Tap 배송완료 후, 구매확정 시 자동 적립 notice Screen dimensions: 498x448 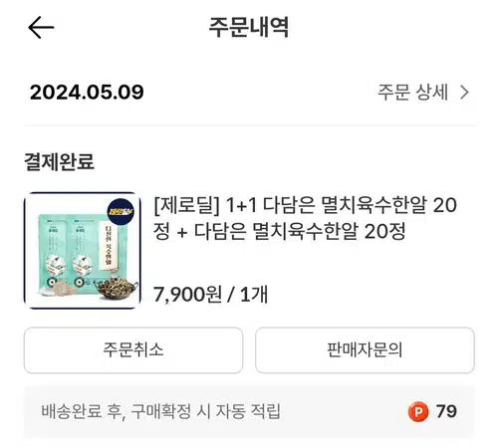tap(160, 411)
